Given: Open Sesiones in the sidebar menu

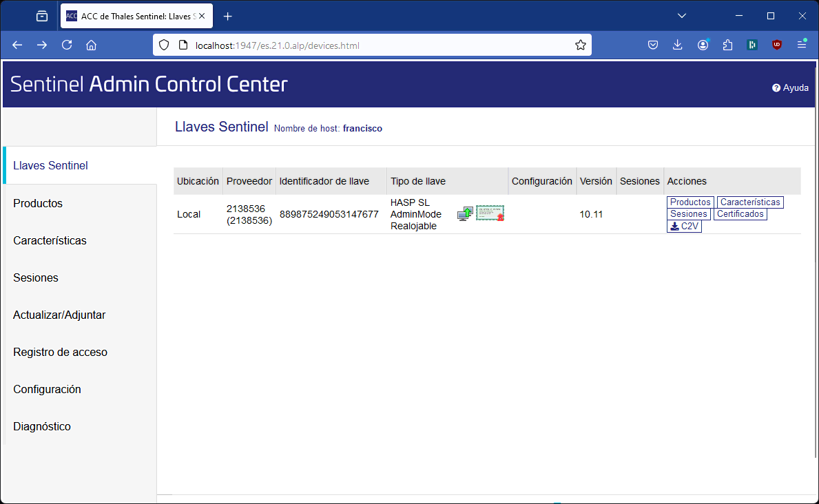Looking at the screenshot, I should tap(36, 277).
